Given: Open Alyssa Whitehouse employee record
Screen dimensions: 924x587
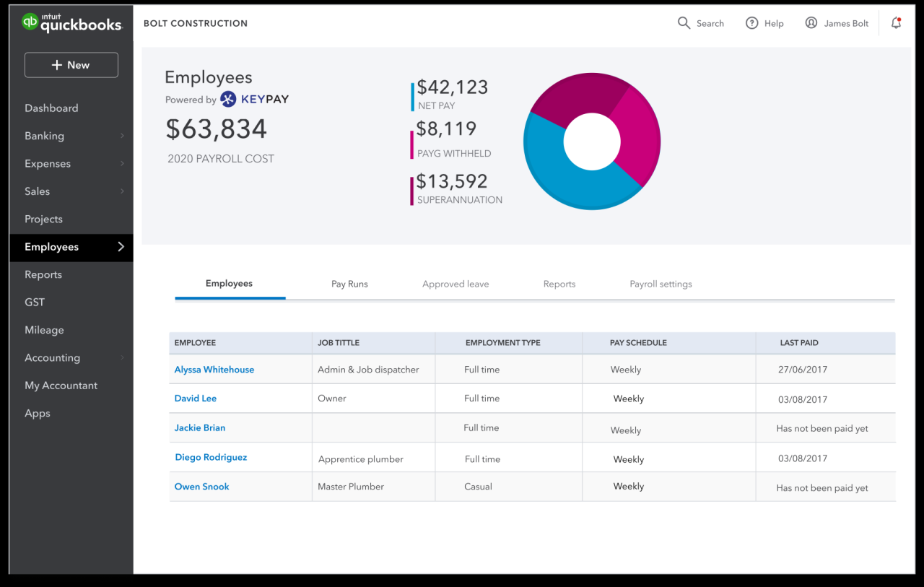Looking at the screenshot, I should 214,370.
